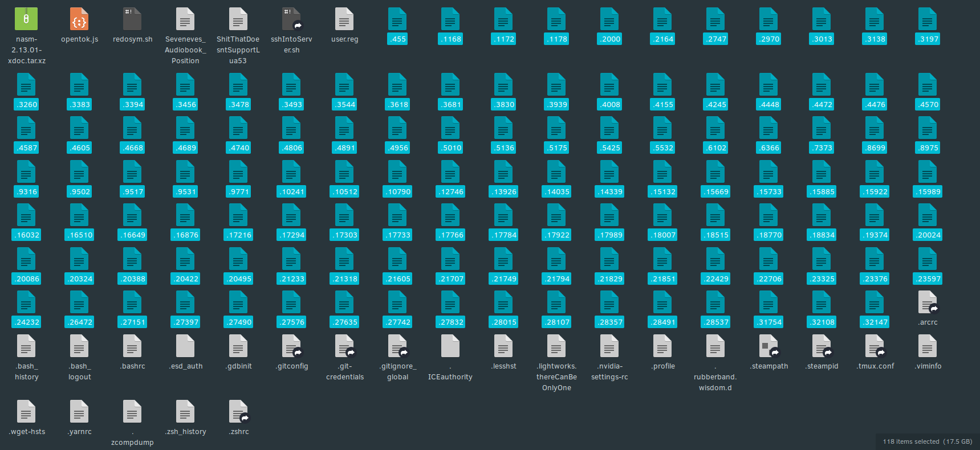Click the '.21605' file label

coord(397,279)
